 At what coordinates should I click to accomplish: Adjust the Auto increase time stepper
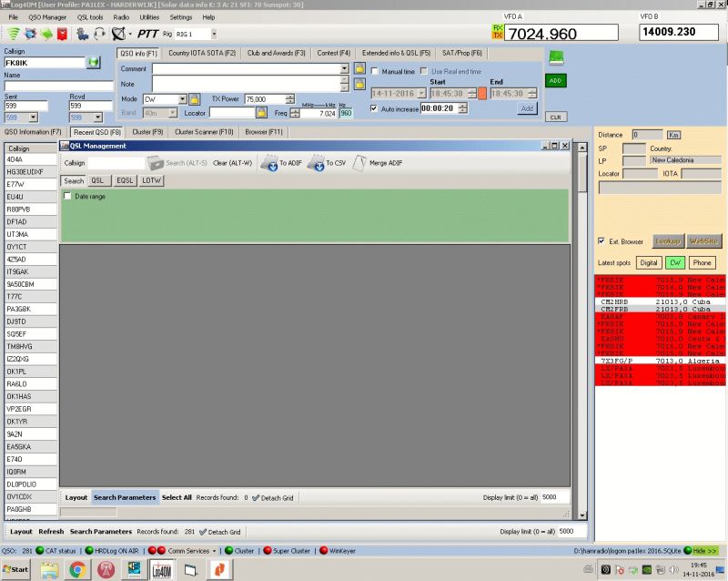pyautogui.click(x=462, y=108)
